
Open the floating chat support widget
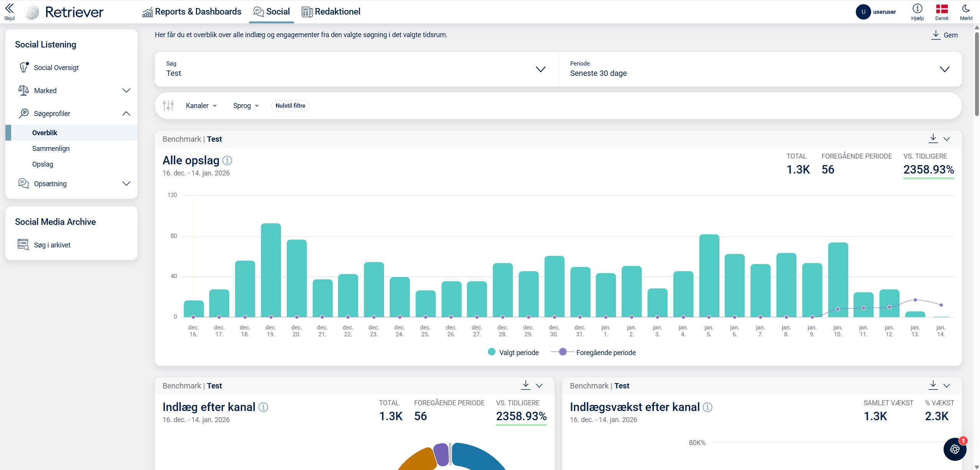point(955,449)
